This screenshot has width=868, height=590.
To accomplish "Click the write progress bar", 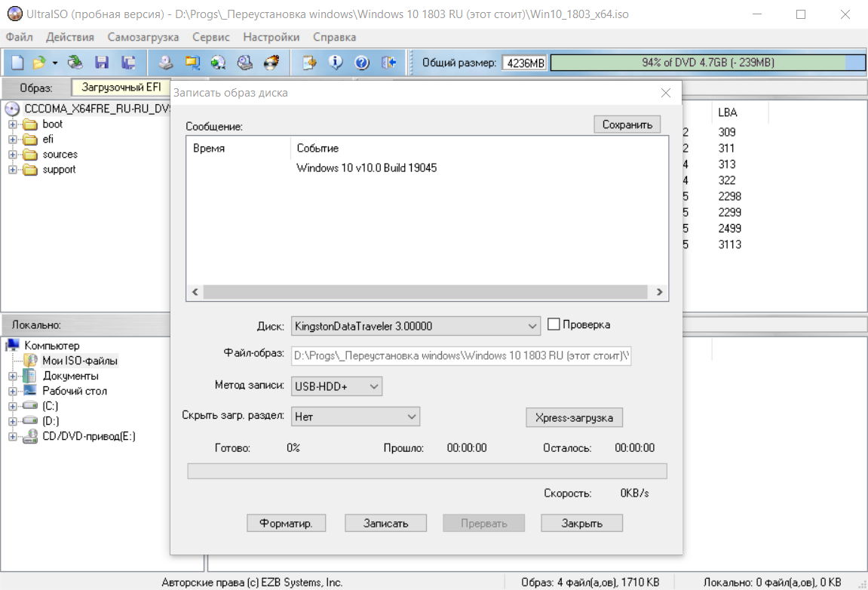I will (x=428, y=472).
